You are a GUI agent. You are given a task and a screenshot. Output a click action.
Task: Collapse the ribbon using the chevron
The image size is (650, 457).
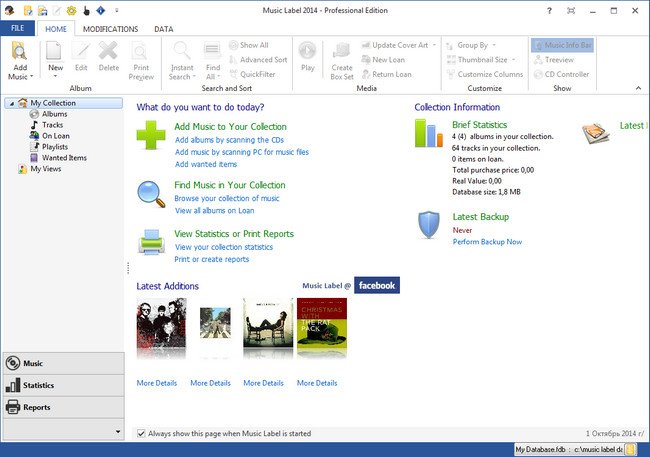tap(638, 88)
